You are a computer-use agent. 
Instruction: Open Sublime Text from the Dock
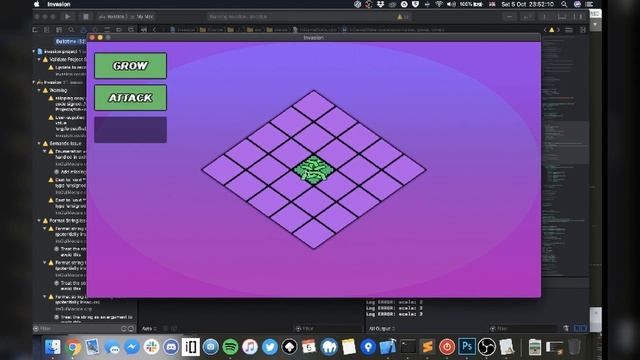(427, 347)
